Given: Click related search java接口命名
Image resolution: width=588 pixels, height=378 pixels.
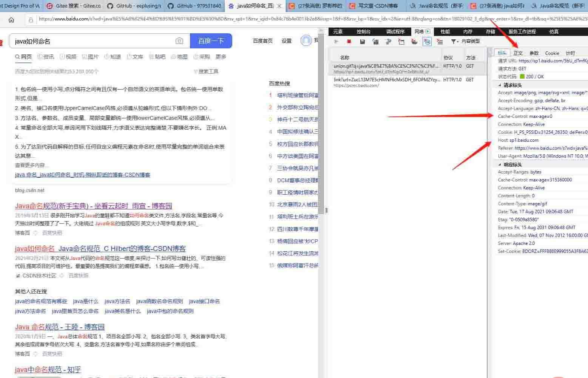Looking at the screenshot, I should (204, 301).
